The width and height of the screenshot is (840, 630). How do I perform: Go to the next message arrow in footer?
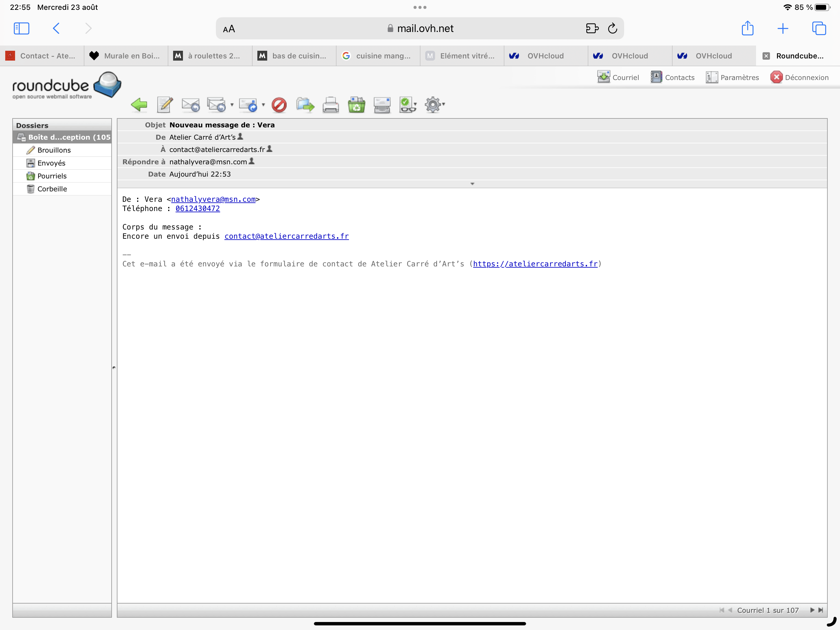[812, 610]
